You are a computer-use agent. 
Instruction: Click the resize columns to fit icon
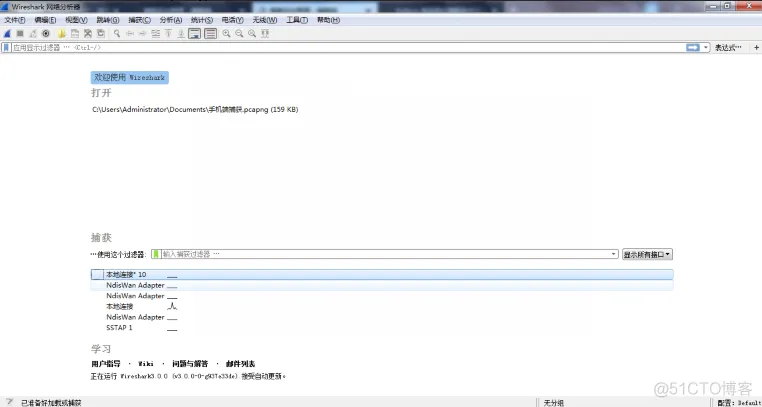click(x=265, y=34)
